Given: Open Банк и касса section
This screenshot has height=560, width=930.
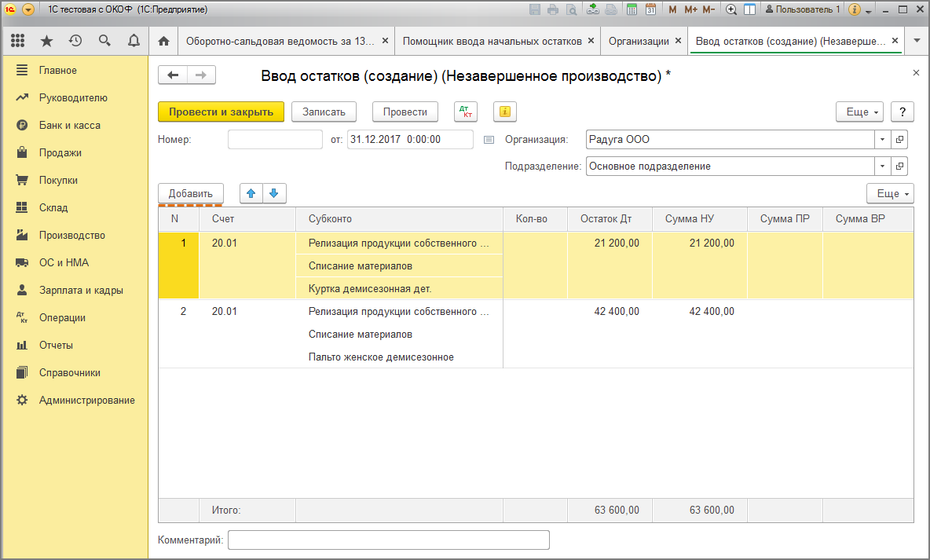Looking at the screenshot, I should click(69, 125).
